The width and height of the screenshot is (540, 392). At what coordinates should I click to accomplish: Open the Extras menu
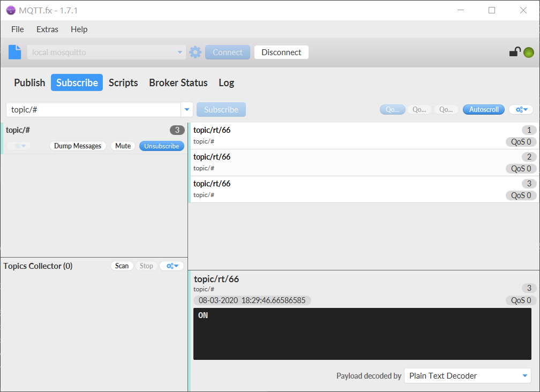pos(48,29)
